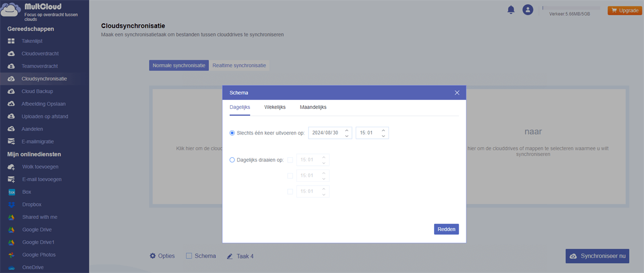
Task: Click the Google Photos pinwheel icon
Action: (11, 255)
